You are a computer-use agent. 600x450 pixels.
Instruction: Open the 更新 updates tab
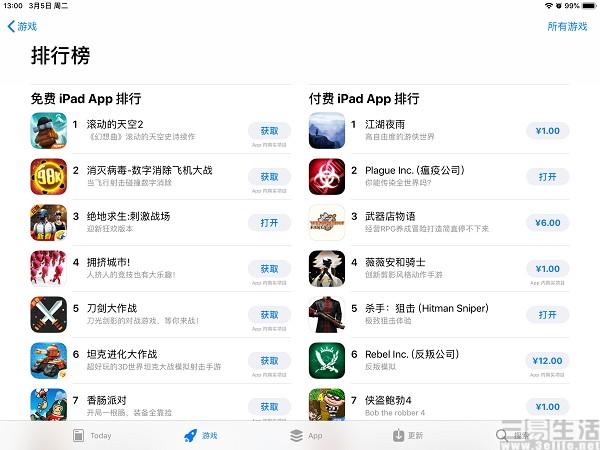pos(408,435)
